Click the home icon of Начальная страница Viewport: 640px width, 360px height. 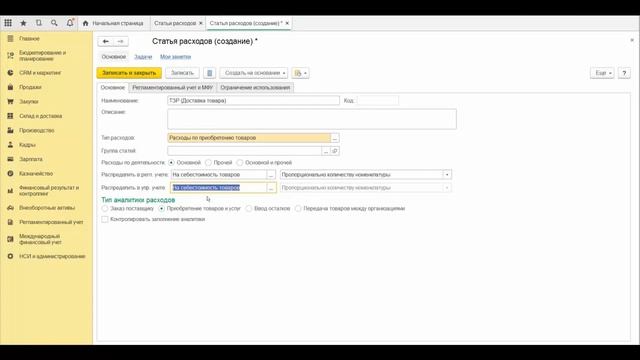85,23
